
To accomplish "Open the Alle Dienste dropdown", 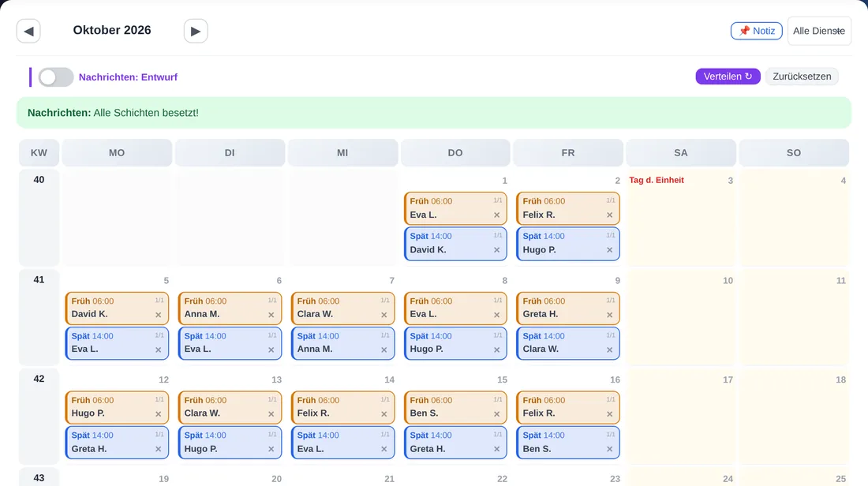I will tap(819, 31).
